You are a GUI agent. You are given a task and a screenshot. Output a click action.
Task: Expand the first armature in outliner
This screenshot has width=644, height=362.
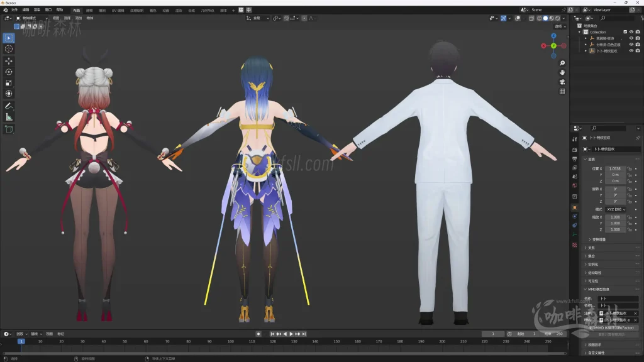pos(586,38)
